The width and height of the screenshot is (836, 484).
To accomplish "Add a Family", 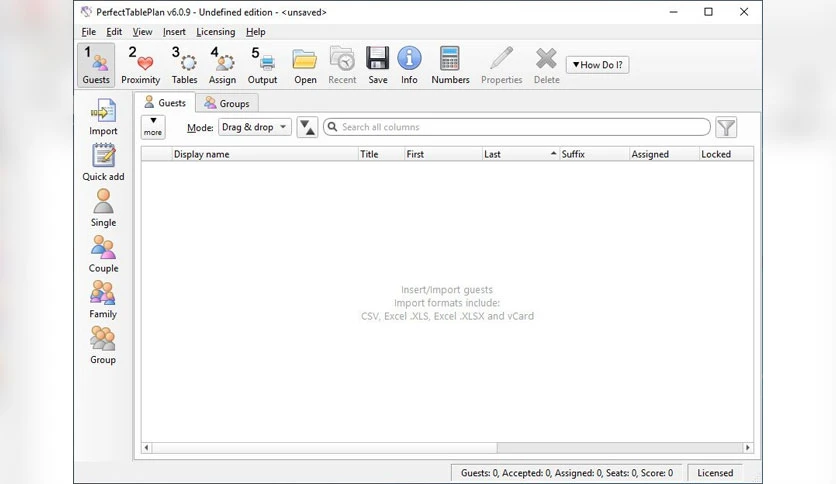I will point(103,300).
